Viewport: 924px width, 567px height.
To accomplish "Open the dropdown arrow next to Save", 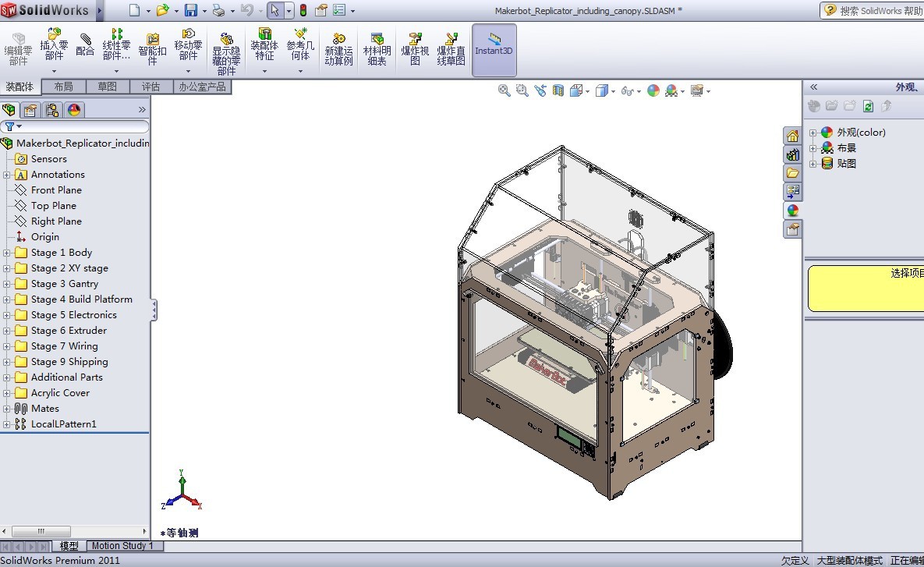I will tap(204, 11).
